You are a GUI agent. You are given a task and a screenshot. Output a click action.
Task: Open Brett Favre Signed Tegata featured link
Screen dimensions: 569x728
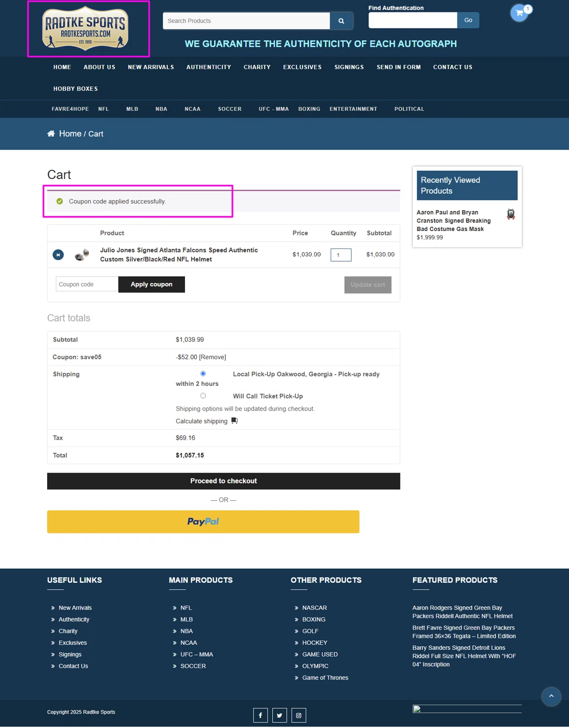(464, 632)
